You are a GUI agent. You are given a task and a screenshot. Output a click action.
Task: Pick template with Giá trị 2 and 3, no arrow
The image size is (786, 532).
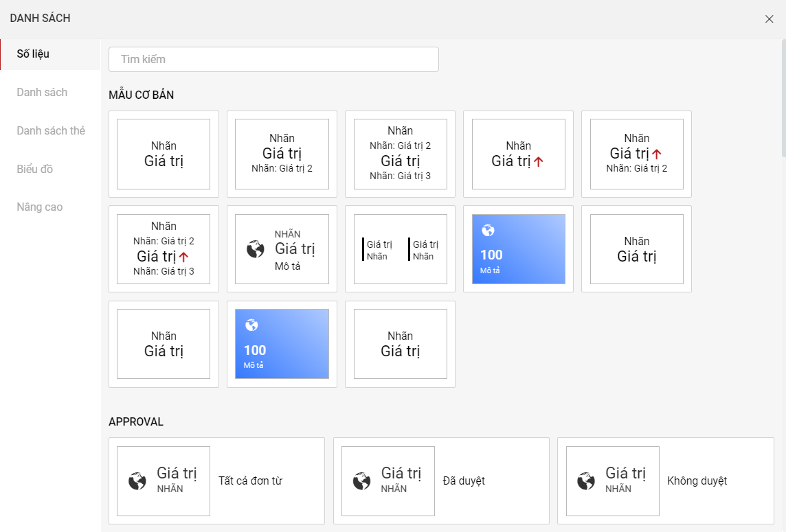tap(400, 154)
